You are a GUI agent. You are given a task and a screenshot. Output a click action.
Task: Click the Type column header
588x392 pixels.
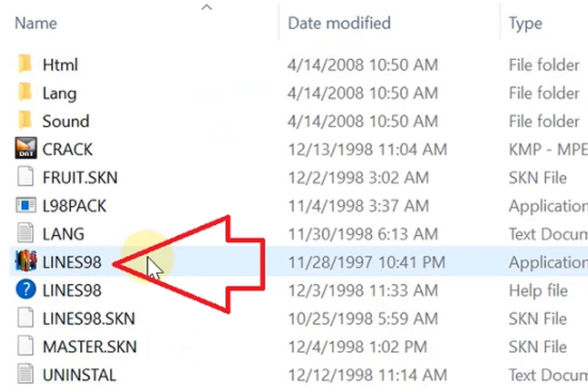[x=526, y=23]
